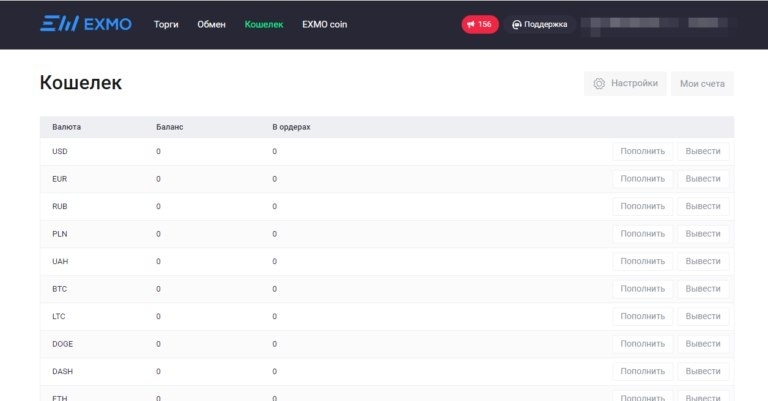The width and height of the screenshot is (768, 401).
Task: Select the BTC currency label
Action: (x=59, y=289)
